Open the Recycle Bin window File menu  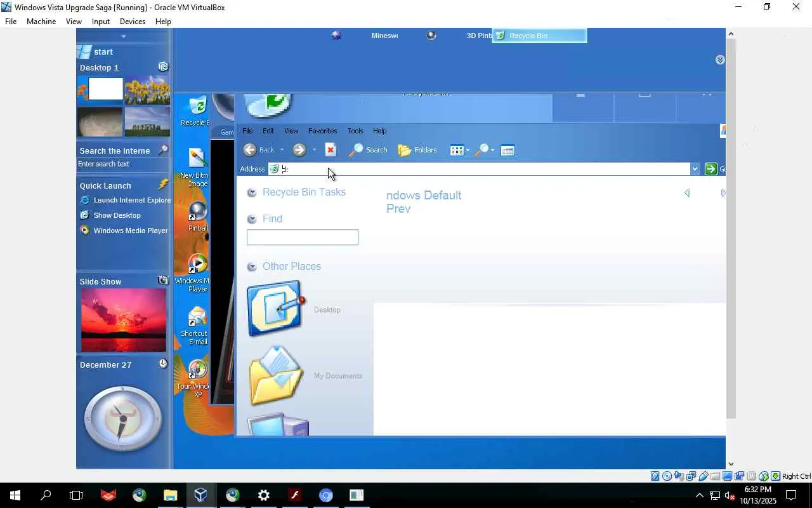coord(247,131)
